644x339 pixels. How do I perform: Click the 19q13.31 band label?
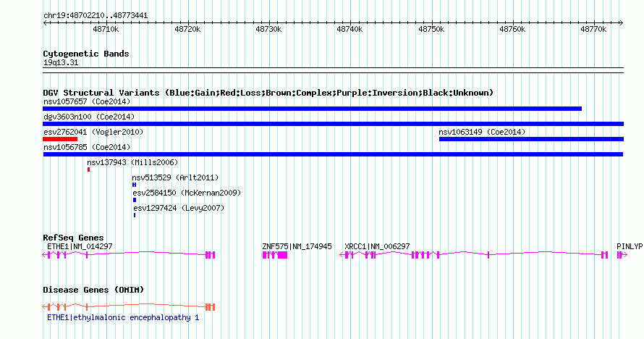[61, 62]
